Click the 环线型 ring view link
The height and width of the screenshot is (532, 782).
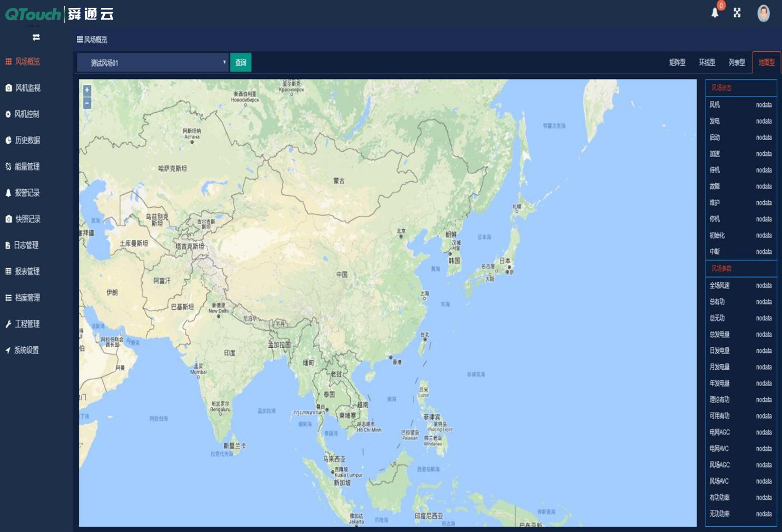tap(706, 62)
